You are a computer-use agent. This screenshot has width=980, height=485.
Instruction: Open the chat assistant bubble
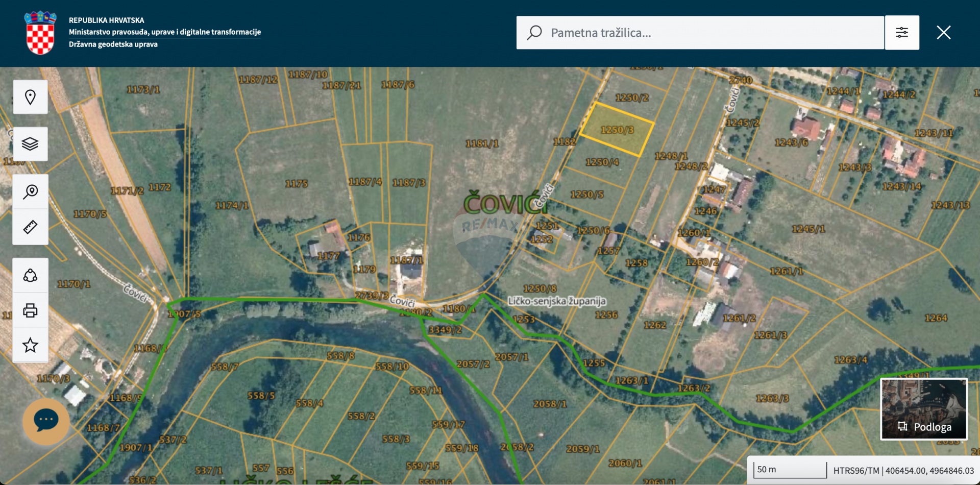(46, 420)
